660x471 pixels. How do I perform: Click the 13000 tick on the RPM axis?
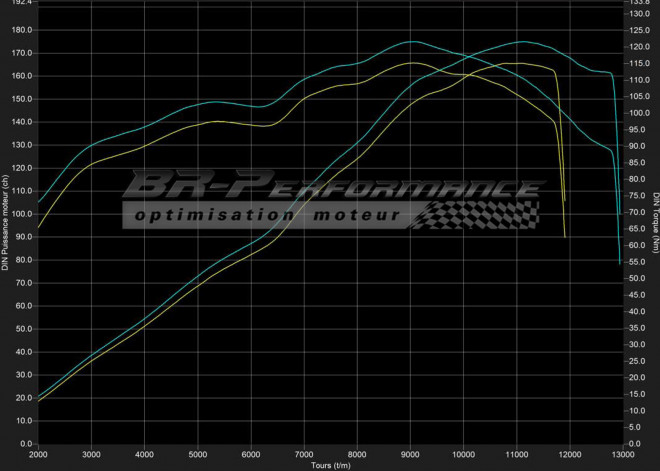[x=621, y=454]
